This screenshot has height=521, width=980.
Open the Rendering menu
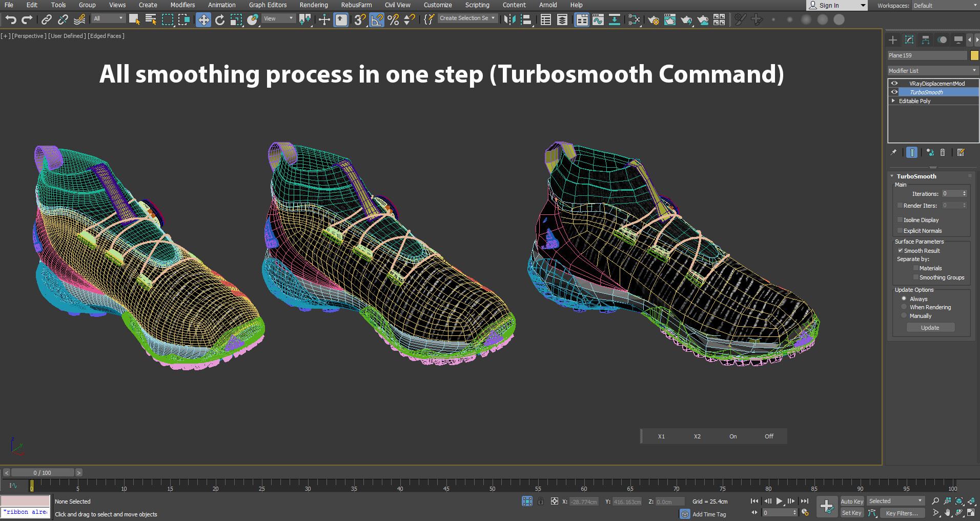click(313, 5)
